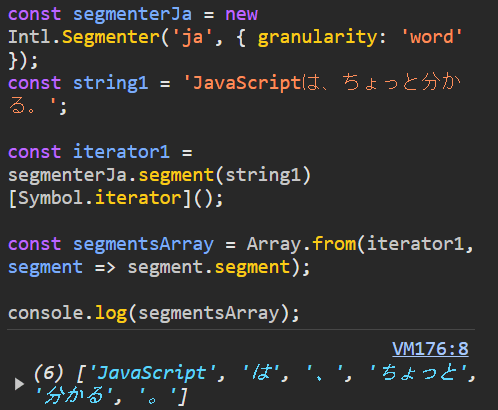Place cursor on the segmenterJa variable declaration
The height and width of the screenshot is (410, 498).
[x=132, y=14]
